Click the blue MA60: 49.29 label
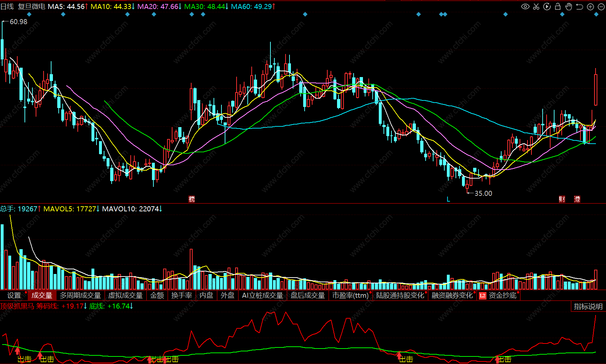The image size is (606, 364). point(253,6)
